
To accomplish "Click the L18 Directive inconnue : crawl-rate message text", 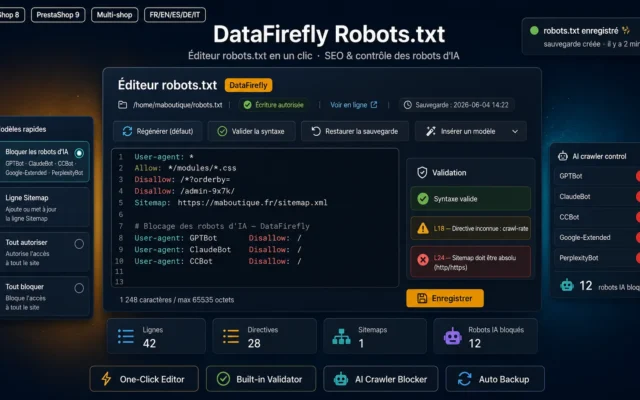I will (x=481, y=229).
